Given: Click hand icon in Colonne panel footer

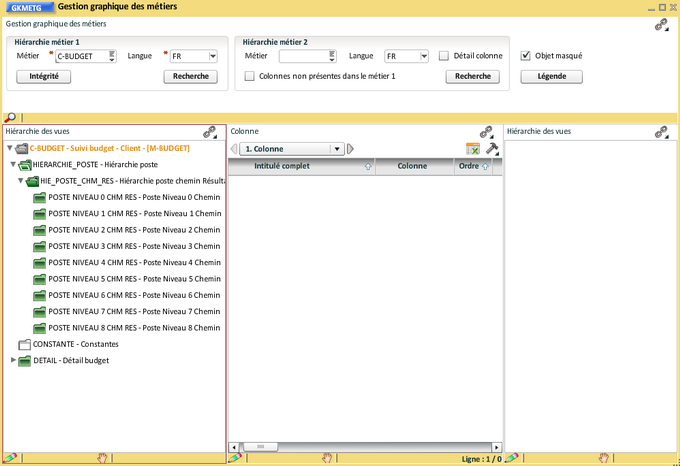Looking at the screenshot, I should point(327,458).
